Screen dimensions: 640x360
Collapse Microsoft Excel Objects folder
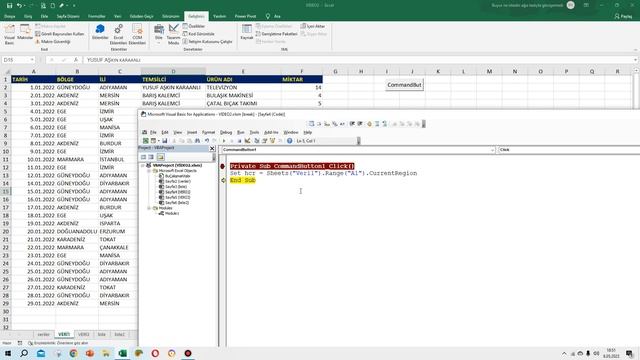(149, 171)
